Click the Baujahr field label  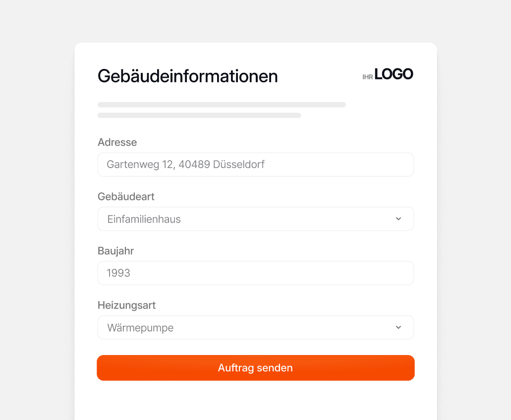pyautogui.click(x=115, y=251)
